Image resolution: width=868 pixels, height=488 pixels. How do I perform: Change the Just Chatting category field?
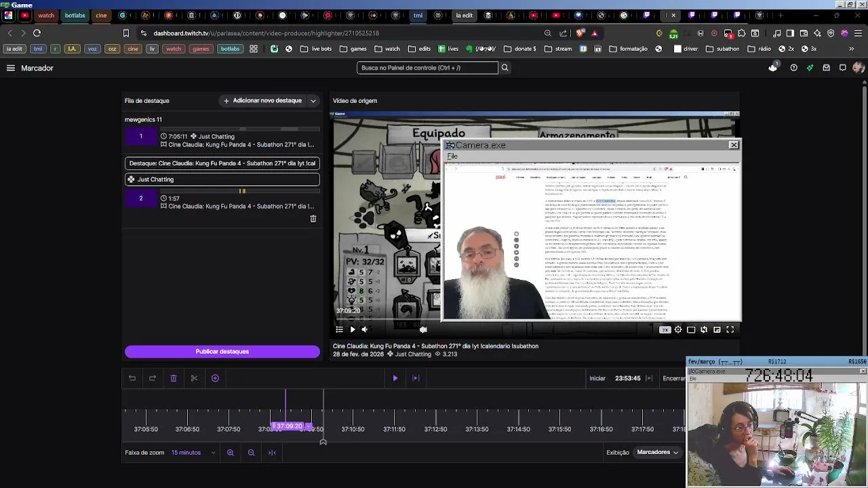(222, 180)
